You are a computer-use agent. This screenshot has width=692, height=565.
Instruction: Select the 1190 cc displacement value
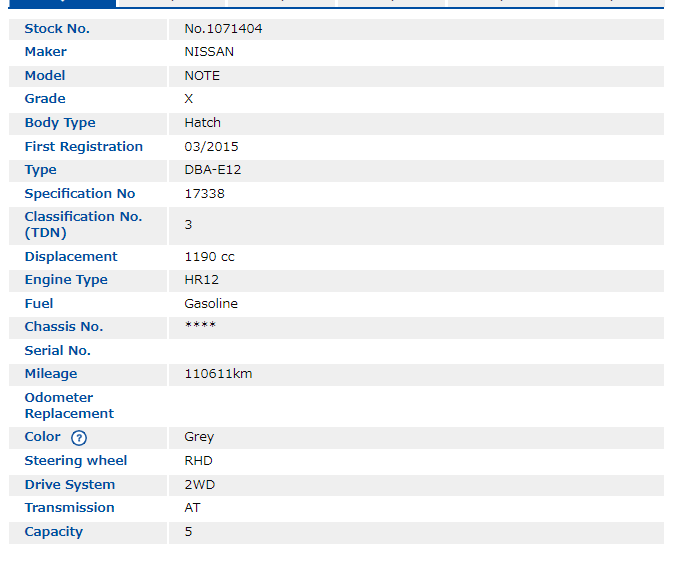(x=209, y=257)
